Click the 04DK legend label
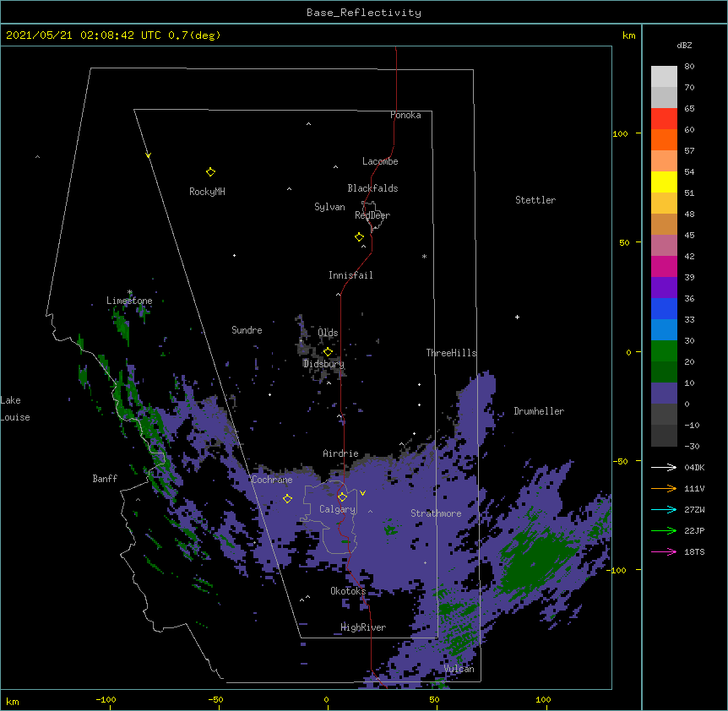The height and width of the screenshot is (711, 728). point(694,467)
